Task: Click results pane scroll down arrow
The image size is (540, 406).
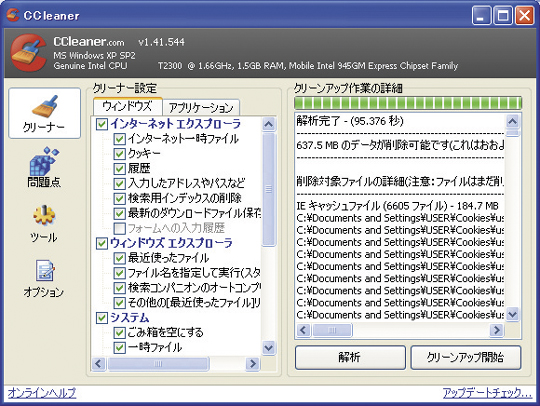Action: pos(512,314)
